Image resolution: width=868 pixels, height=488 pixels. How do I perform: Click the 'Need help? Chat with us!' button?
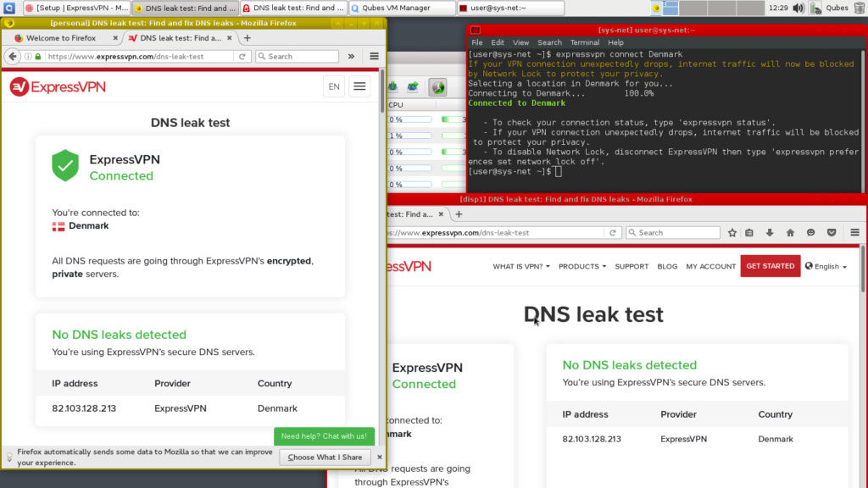(324, 436)
